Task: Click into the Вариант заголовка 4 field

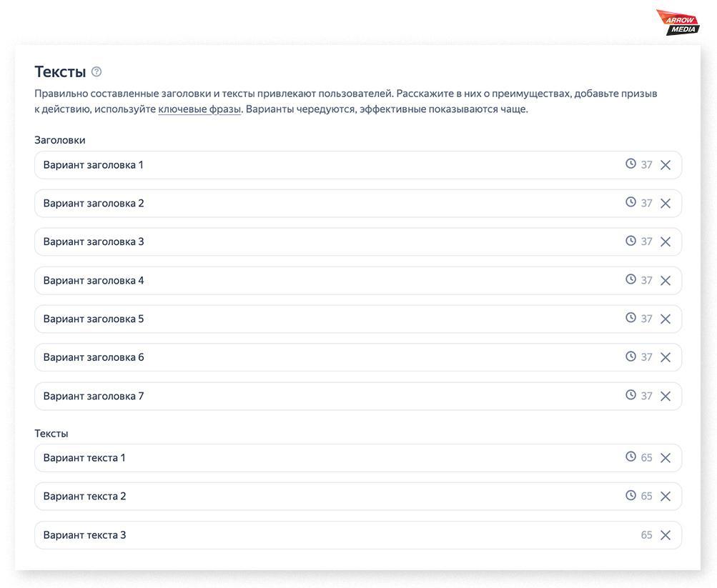Action: point(322,281)
